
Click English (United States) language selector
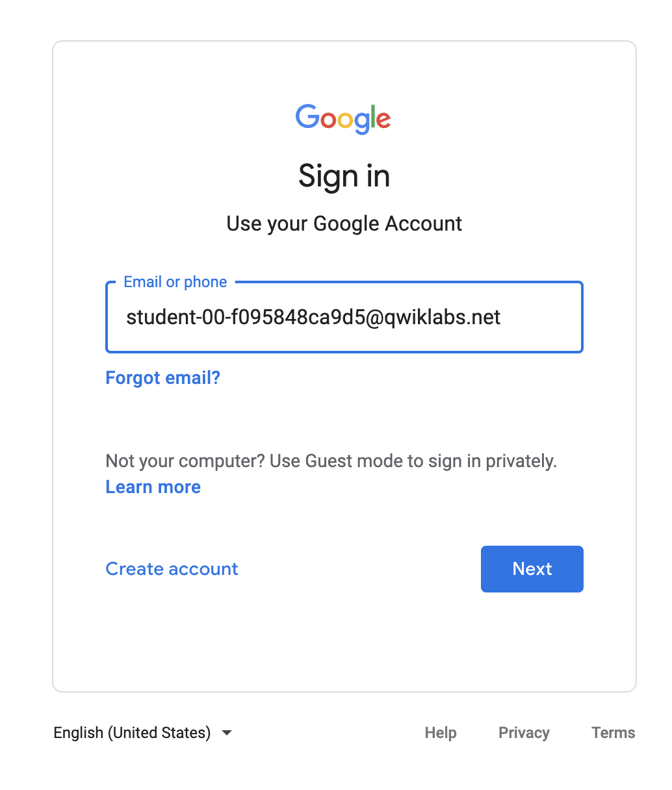[132, 732]
